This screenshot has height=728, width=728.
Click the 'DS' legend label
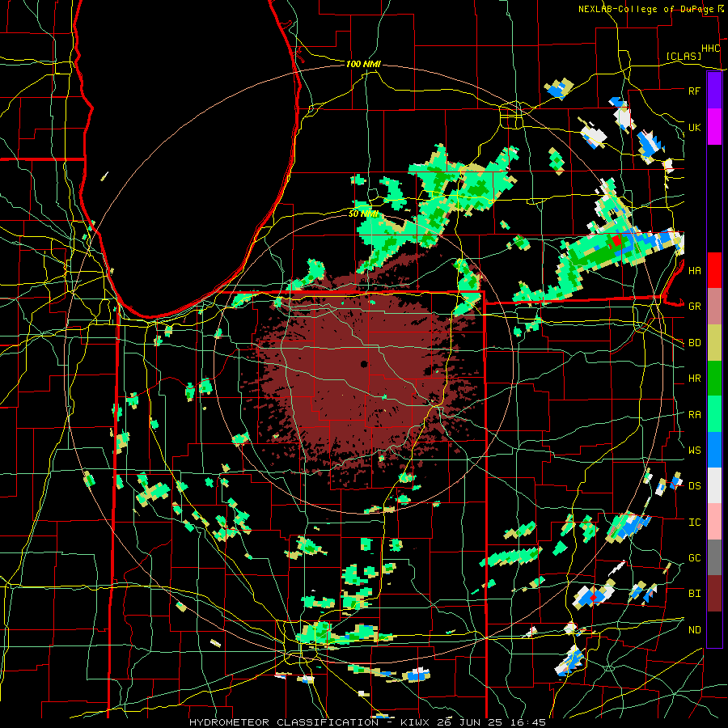(694, 486)
